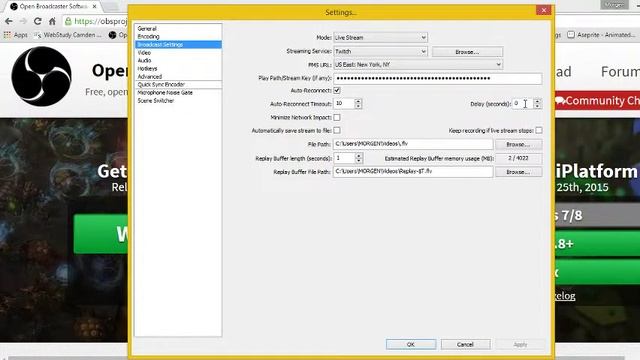Open Forum link on OBS website
640x360 pixels.
coord(620,72)
